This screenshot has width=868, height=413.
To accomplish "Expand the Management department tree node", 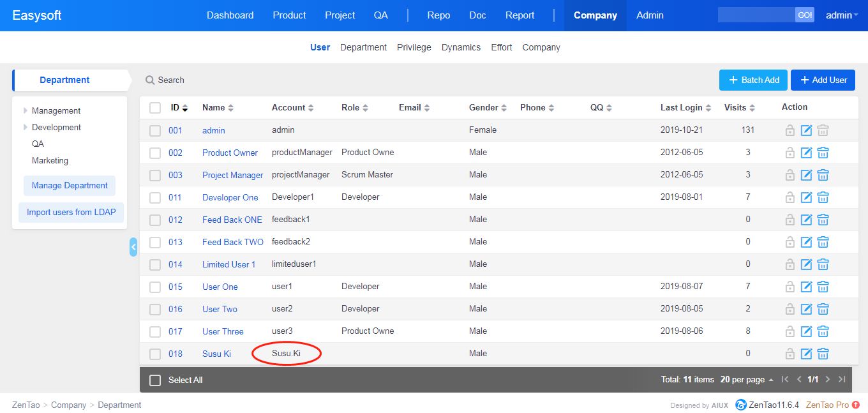I will 26,111.
